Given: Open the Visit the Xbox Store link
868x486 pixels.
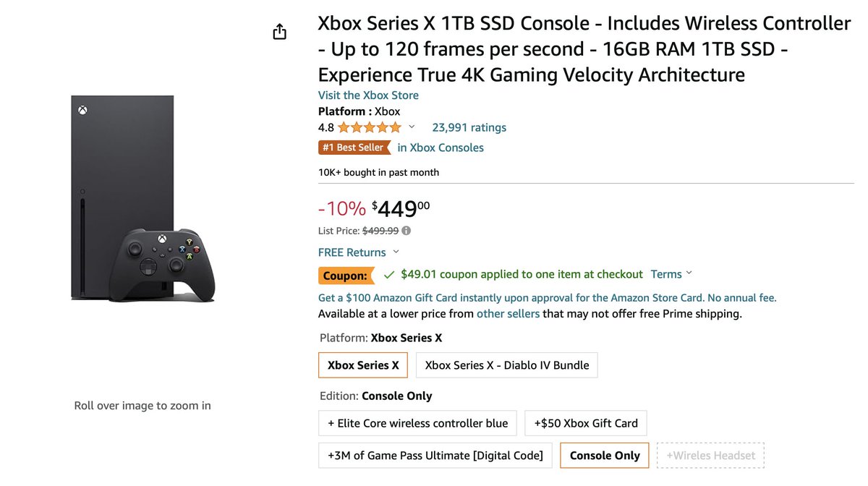Looking at the screenshot, I should pyautogui.click(x=368, y=95).
